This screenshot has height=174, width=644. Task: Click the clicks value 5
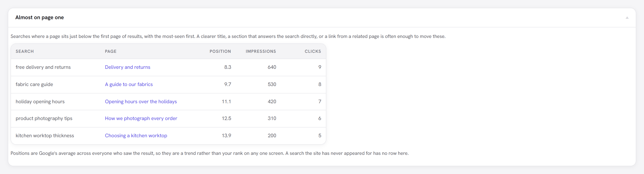pos(320,135)
